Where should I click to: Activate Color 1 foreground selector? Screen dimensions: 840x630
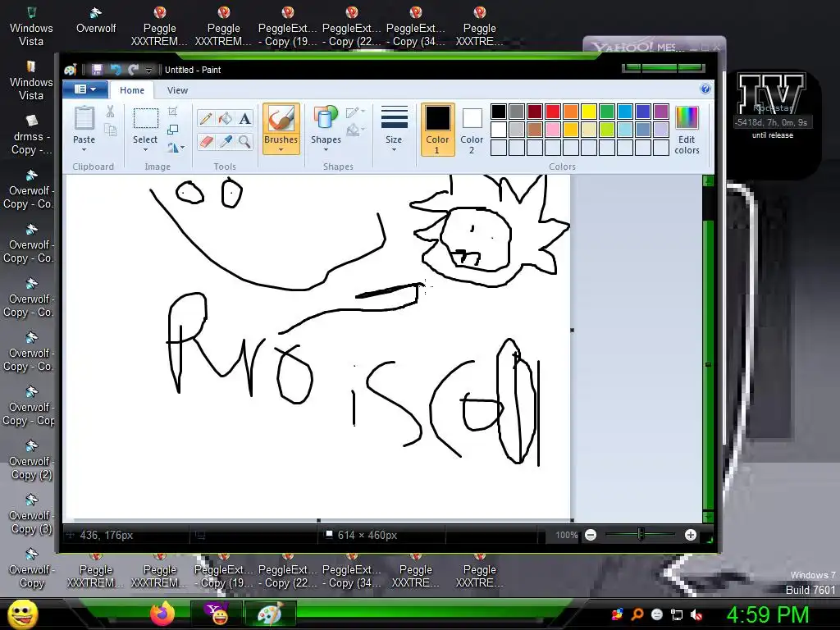[437, 129]
